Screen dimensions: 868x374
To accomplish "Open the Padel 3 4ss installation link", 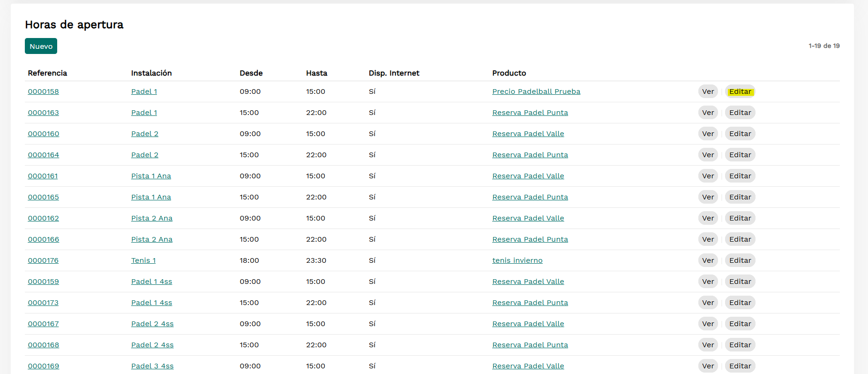I will point(152,366).
